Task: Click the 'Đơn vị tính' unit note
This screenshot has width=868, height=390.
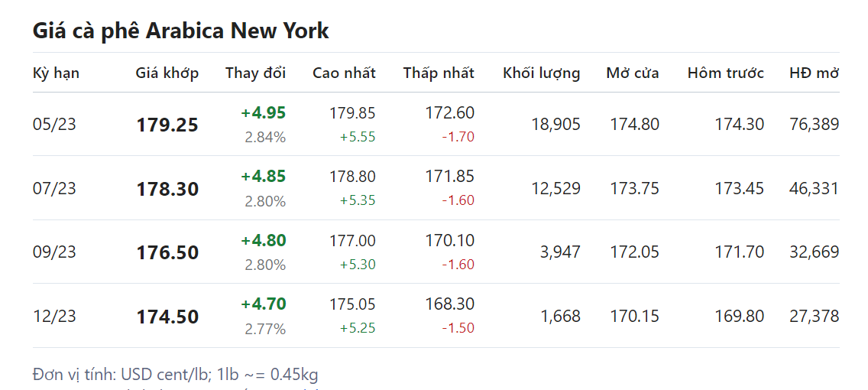Action: coord(176,375)
